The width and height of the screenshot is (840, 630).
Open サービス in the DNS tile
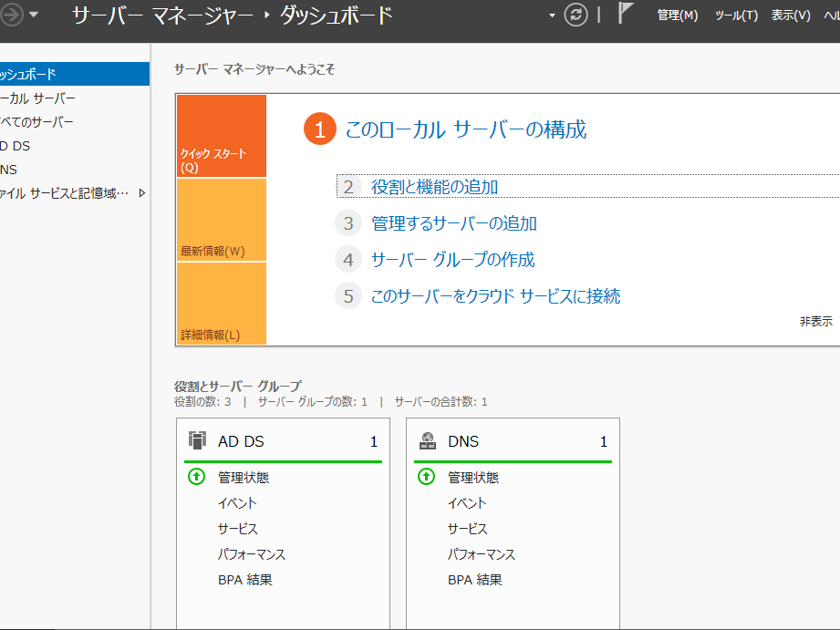(x=468, y=529)
